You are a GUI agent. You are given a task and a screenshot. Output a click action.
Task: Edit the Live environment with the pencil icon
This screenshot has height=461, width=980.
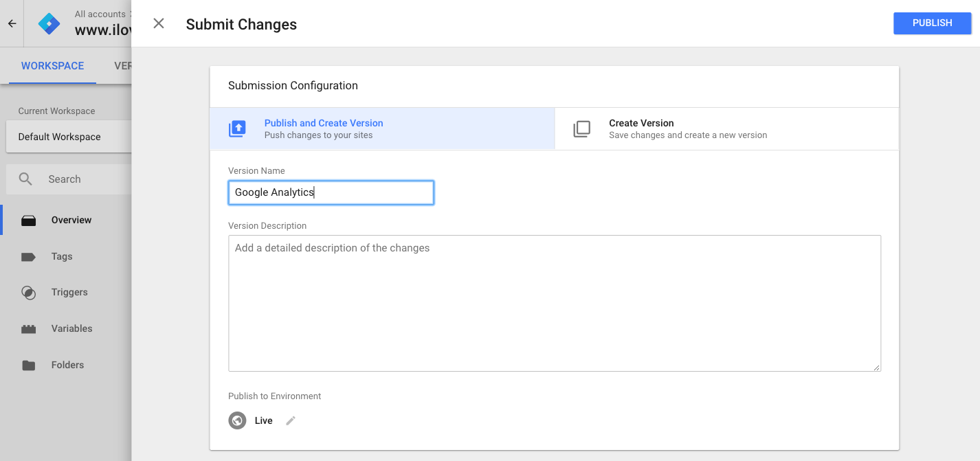[x=291, y=420]
